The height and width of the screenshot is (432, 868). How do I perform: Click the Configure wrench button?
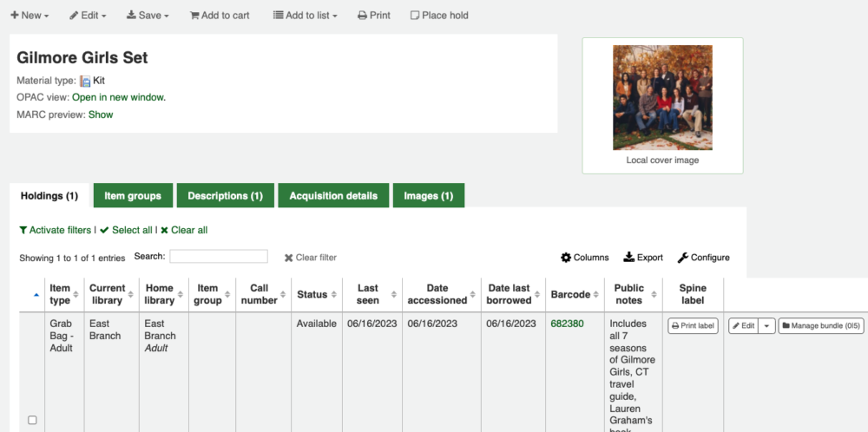(x=704, y=258)
